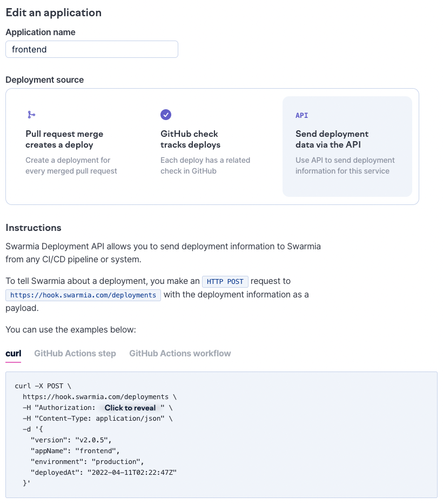This screenshot has height=504, width=443.
Task: Click 'Create a deployment for every merged pull request' description
Action: [x=71, y=165]
